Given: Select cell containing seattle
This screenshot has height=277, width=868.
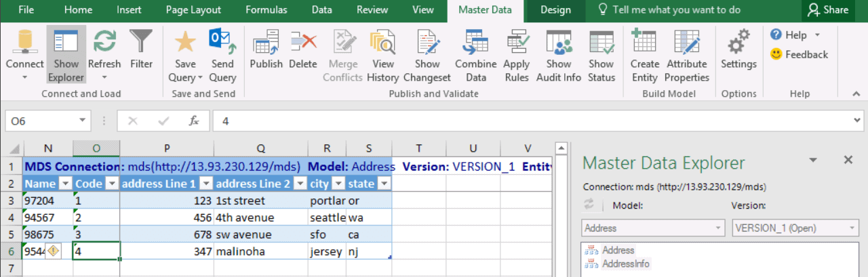Looking at the screenshot, I should point(326,217).
